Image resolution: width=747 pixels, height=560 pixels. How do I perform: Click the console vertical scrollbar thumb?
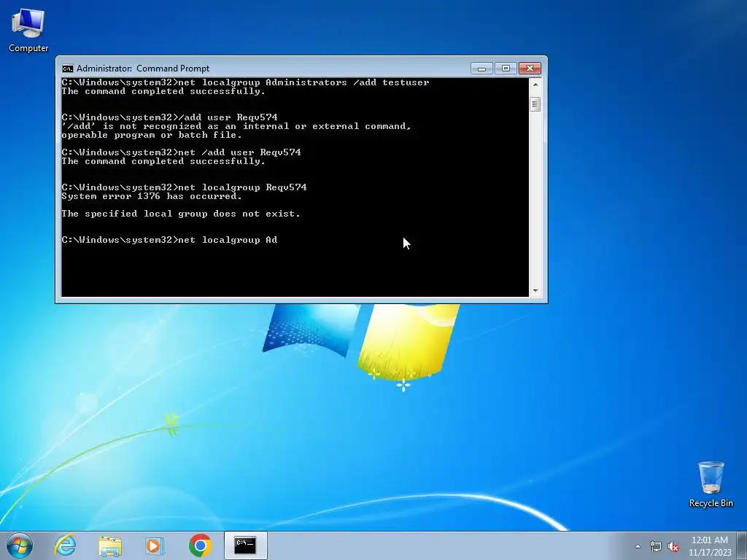(x=535, y=104)
